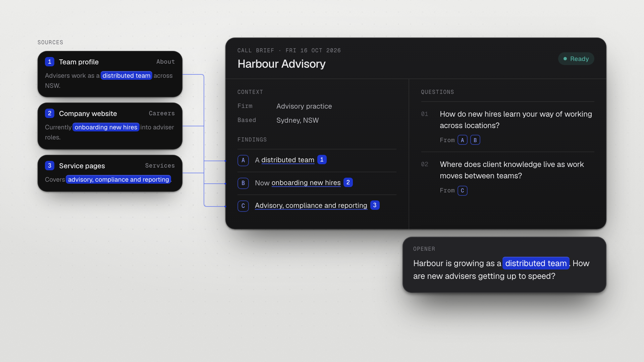The image size is (644, 362).
Task: Click the Services label on Service pages card
Action: coord(160,166)
